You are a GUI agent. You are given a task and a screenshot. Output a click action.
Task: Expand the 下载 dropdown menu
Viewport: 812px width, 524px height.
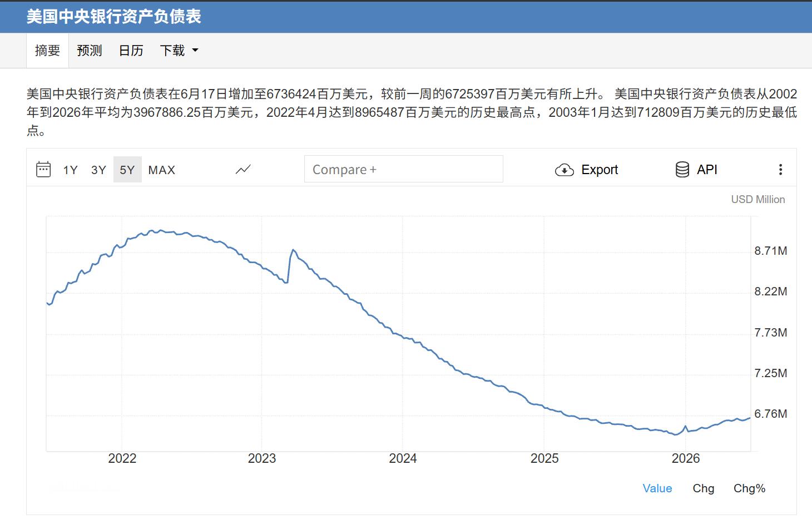tap(179, 51)
